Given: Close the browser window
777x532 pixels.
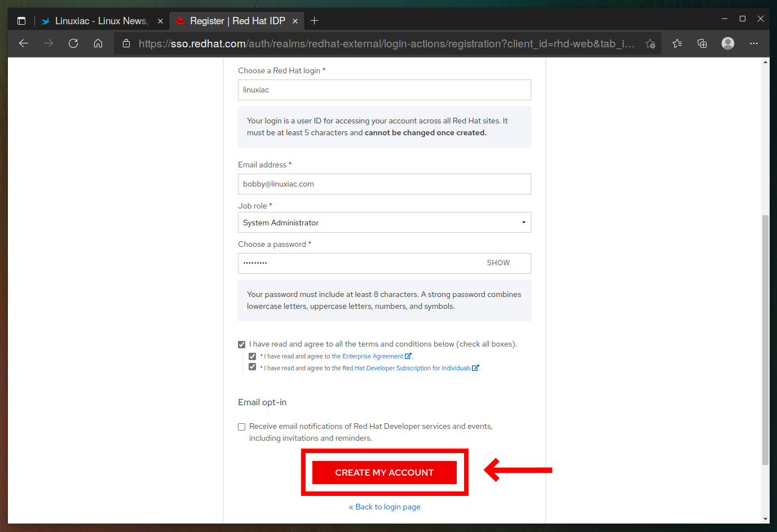Looking at the screenshot, I should (761, 19).
